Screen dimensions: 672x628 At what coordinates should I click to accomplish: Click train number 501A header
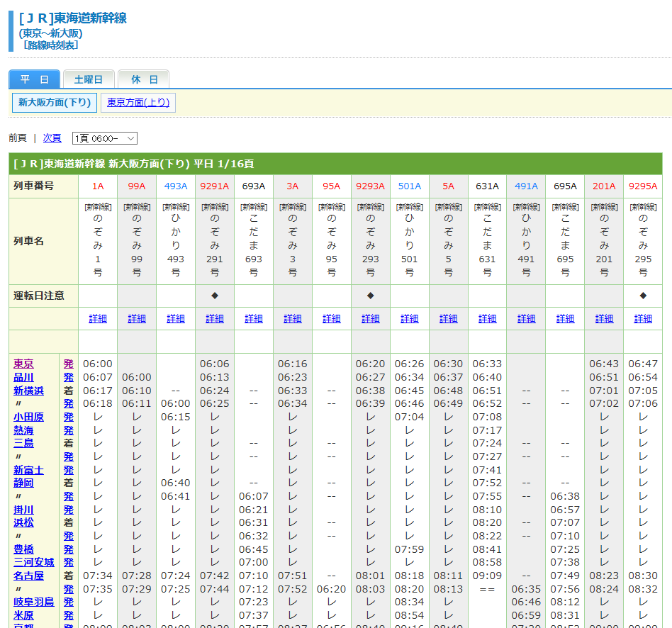point(410,186)
